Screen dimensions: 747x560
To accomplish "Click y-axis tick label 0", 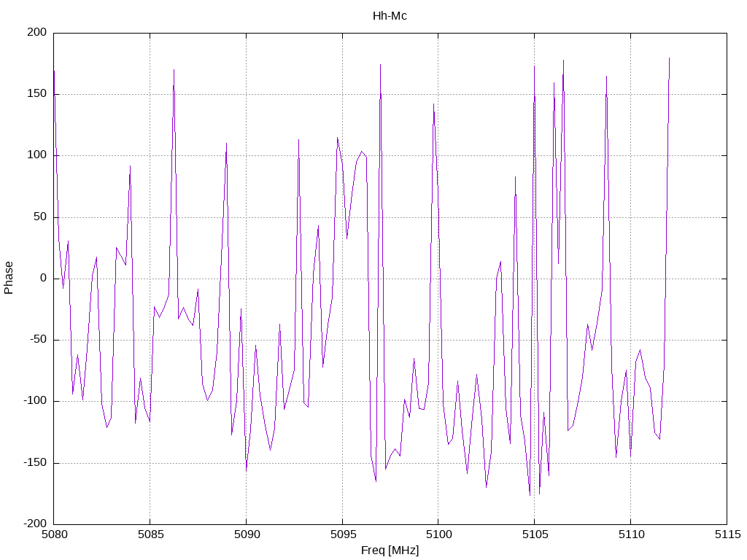I will point(44,278).
